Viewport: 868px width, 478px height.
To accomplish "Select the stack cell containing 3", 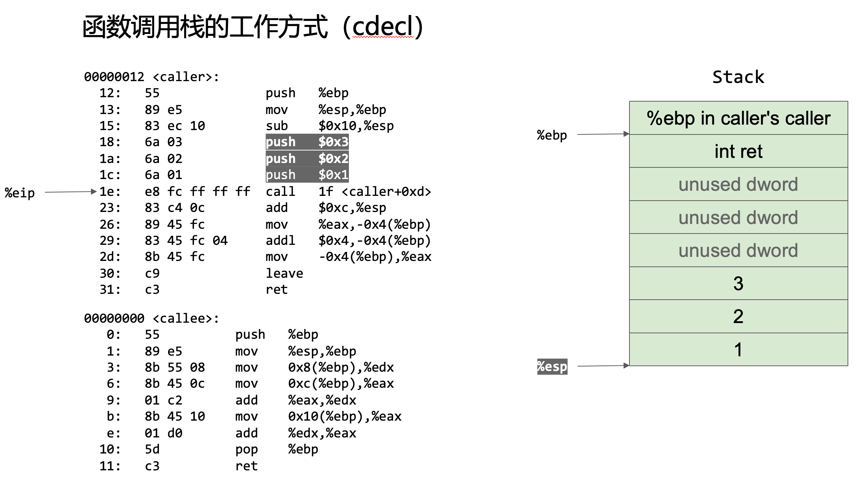I will pyautogui.click(x=738, y=283).
